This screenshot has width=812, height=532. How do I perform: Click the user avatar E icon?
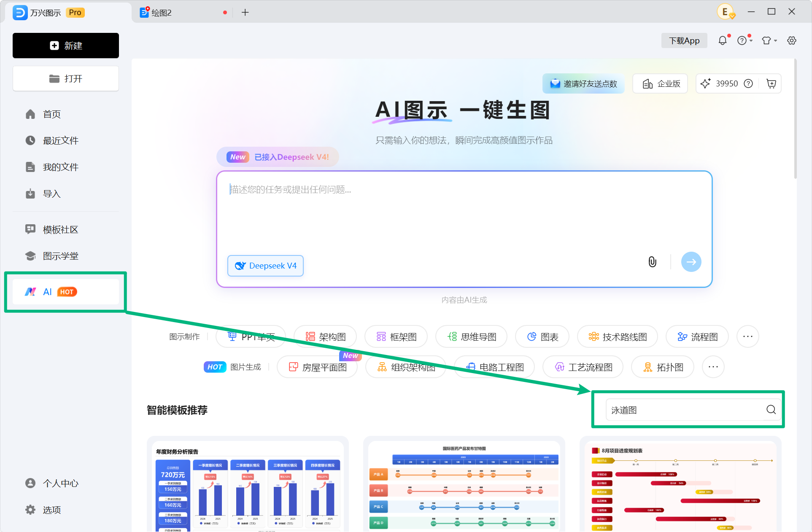(726, 12)
